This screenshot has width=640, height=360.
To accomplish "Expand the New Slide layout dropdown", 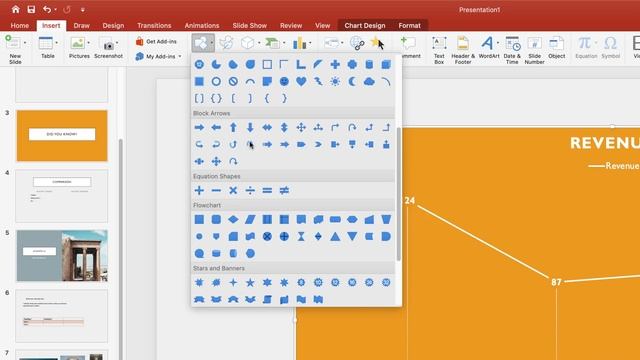I will click(x=25, y=43).
